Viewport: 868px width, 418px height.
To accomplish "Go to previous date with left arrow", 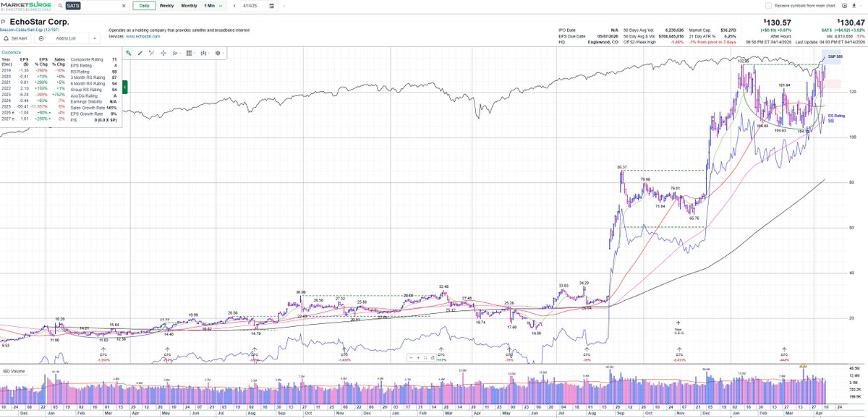I will click(234, 6).
